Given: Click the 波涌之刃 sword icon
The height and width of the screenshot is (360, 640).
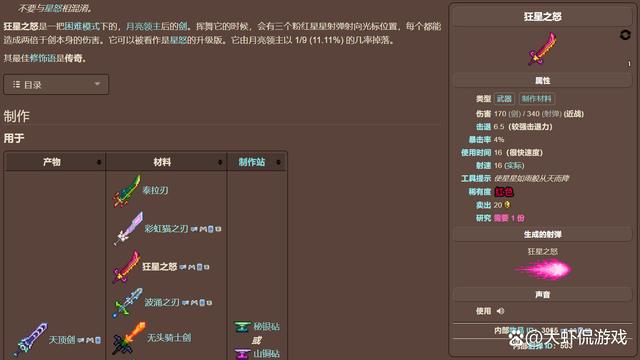Looking at the screenshot, I should point(127,302).
